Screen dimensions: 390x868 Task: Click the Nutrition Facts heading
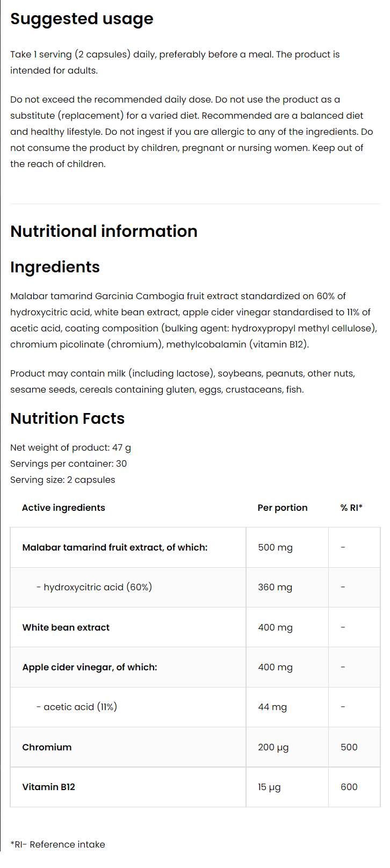tap(67, 418)
